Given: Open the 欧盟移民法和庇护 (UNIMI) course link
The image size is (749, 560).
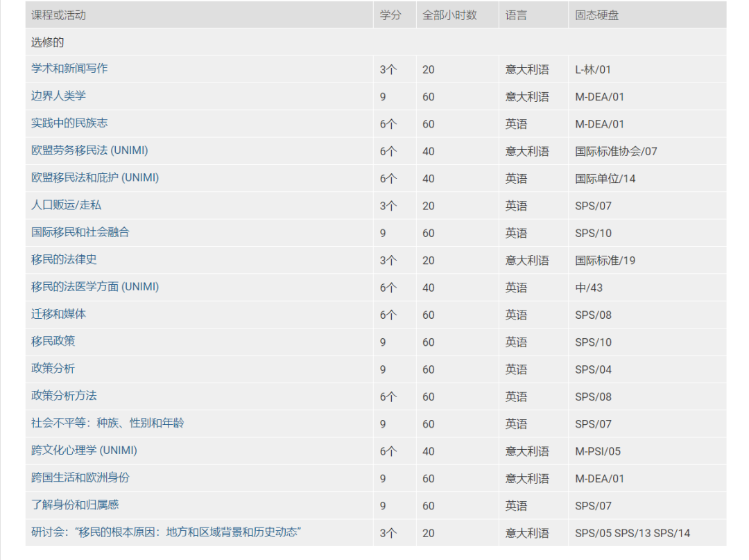Looking at the screenshot, I should tap(94, 177).
